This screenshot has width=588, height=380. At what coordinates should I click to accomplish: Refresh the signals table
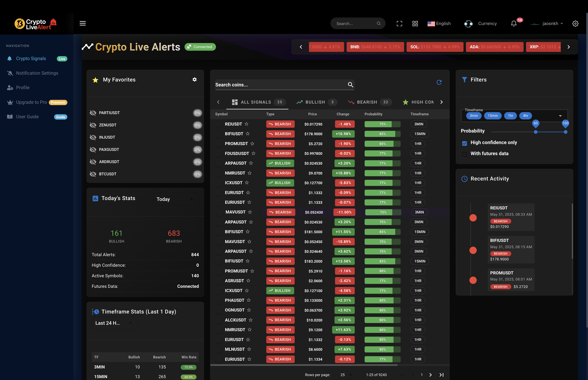coord(439,82)
